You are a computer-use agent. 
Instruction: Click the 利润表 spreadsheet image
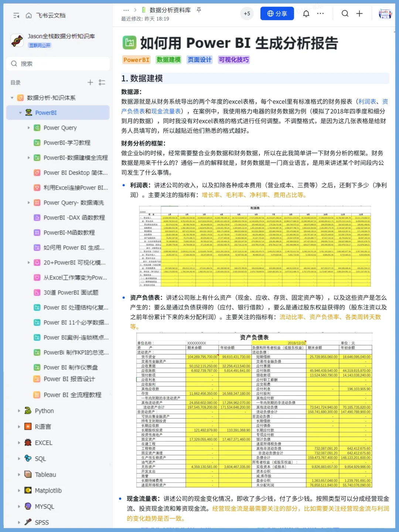pos(255,246)
